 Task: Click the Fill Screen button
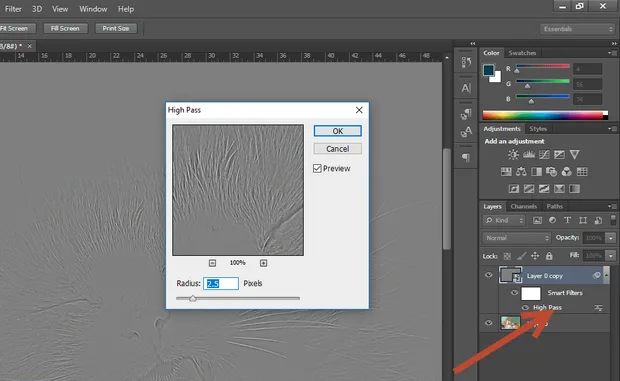click(65, 28)
